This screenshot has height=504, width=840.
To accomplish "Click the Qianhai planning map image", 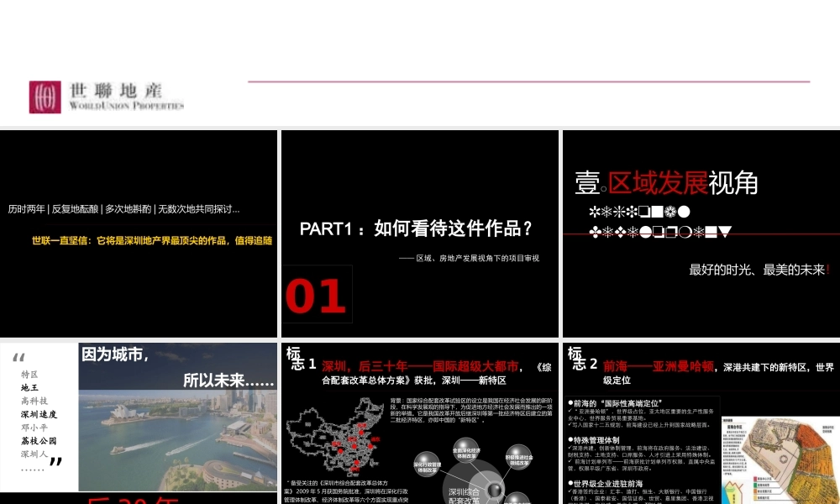I will tap(780, 460).
